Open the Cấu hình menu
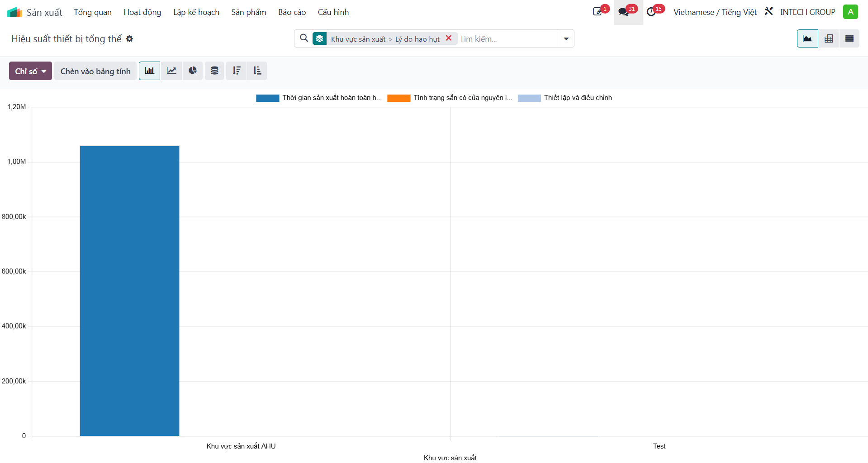868x463 pixels. coord(333,12)
